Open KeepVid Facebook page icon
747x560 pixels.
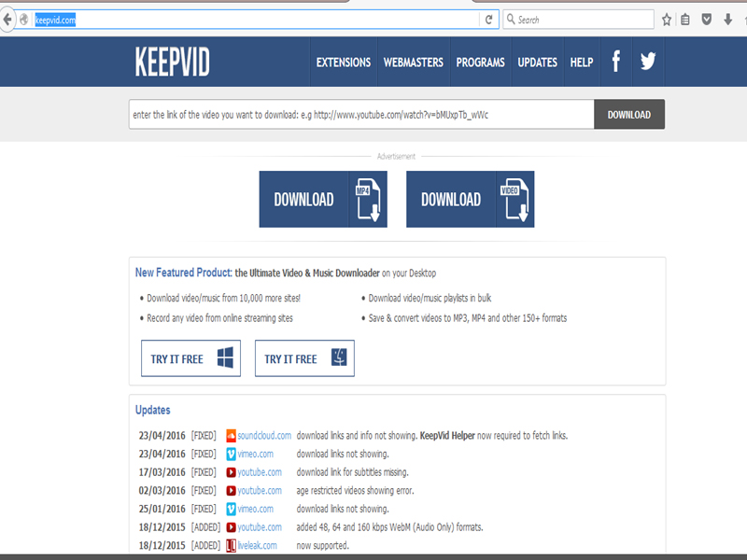[x=616, y=62]
